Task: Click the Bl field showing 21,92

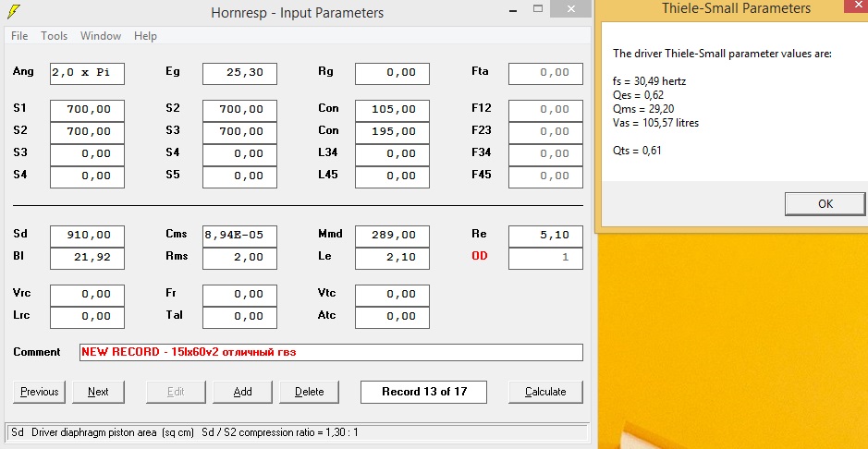Action: 87,259
